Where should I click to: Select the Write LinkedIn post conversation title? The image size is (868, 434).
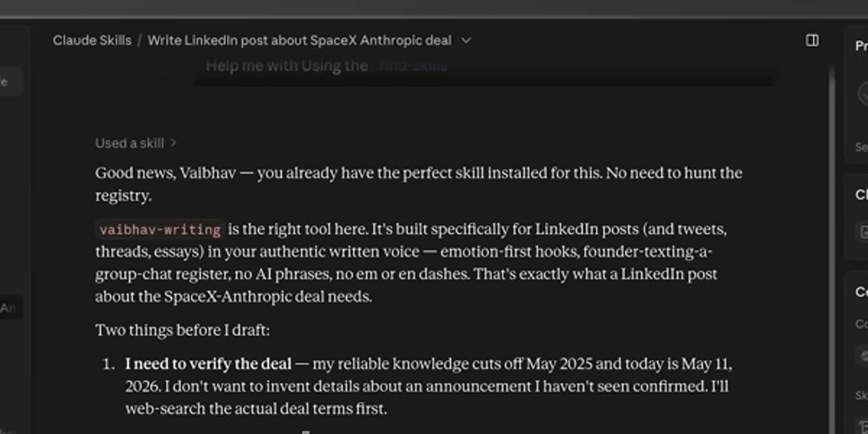tap(299, 41)
